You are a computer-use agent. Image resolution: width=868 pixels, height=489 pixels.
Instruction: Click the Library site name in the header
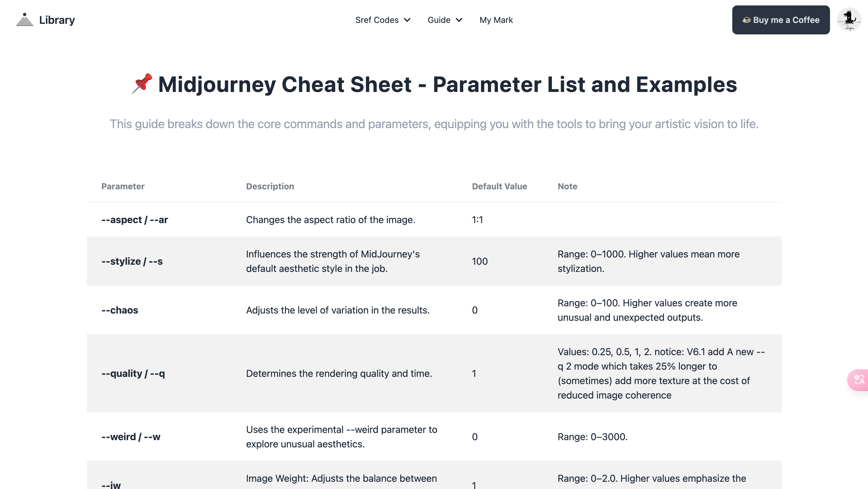point(57,20)
